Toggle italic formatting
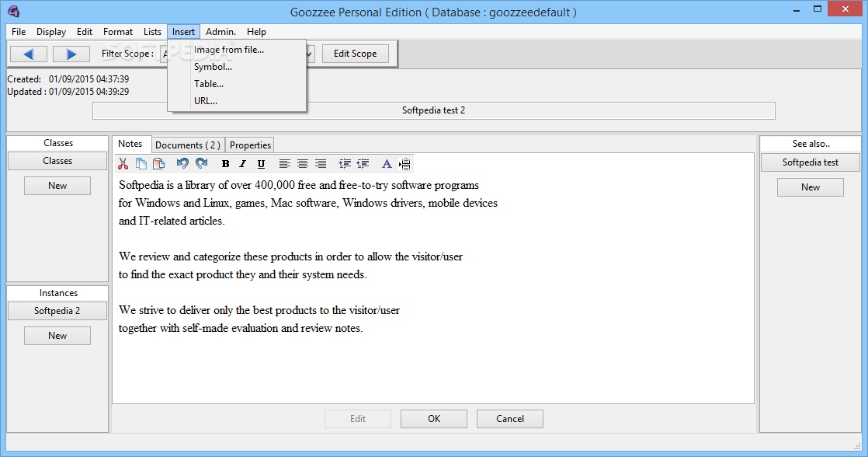868x457 pixels. (242, 163)
